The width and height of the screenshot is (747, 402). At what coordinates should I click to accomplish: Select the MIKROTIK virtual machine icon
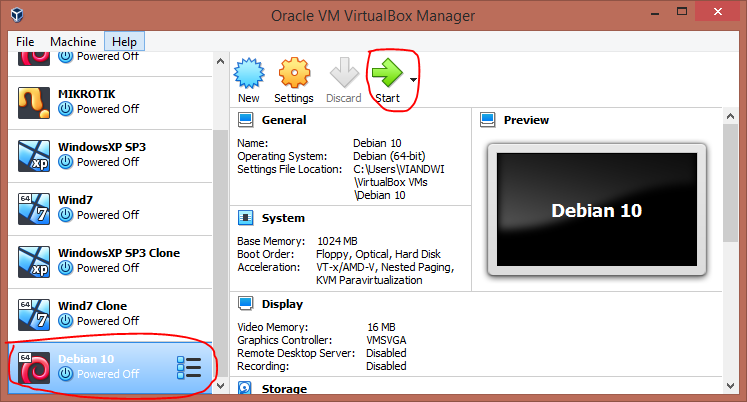tap(34, 102)
